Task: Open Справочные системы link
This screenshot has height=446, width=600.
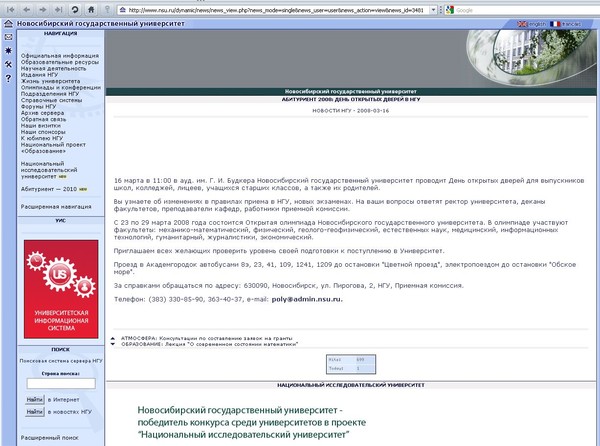Action: pos(52,100)
